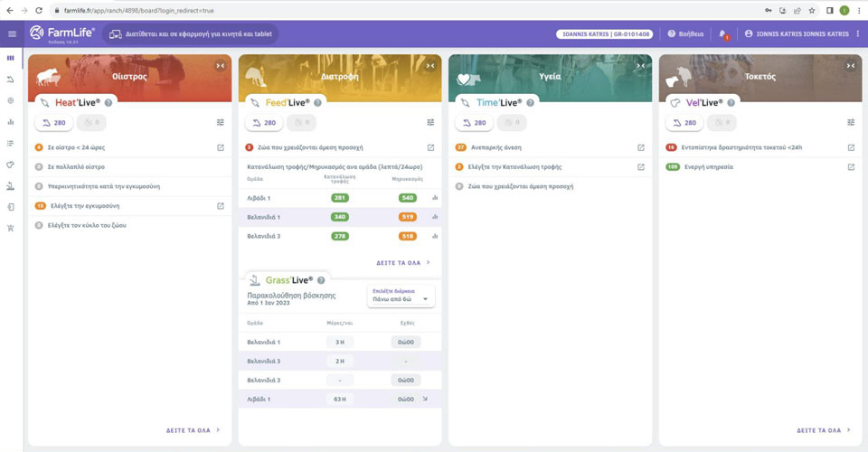Open external link for Ανεπαρκής άνεση

[640, 147]
